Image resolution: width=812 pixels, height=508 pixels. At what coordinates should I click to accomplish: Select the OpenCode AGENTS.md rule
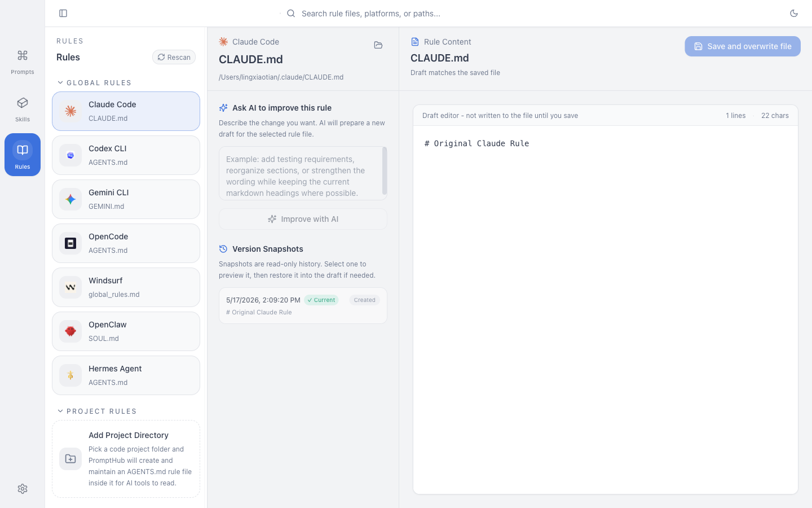126,243
